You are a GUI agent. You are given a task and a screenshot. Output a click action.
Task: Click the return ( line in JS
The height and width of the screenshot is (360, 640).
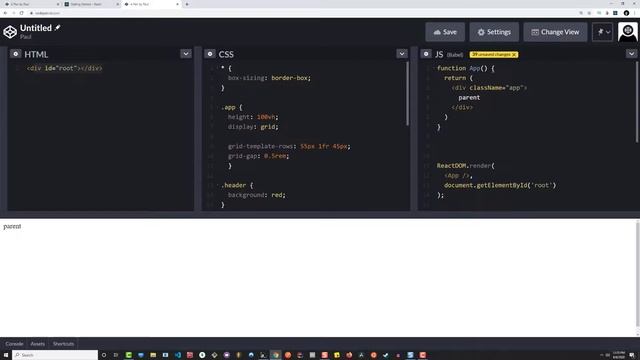(x=458, y=78)
